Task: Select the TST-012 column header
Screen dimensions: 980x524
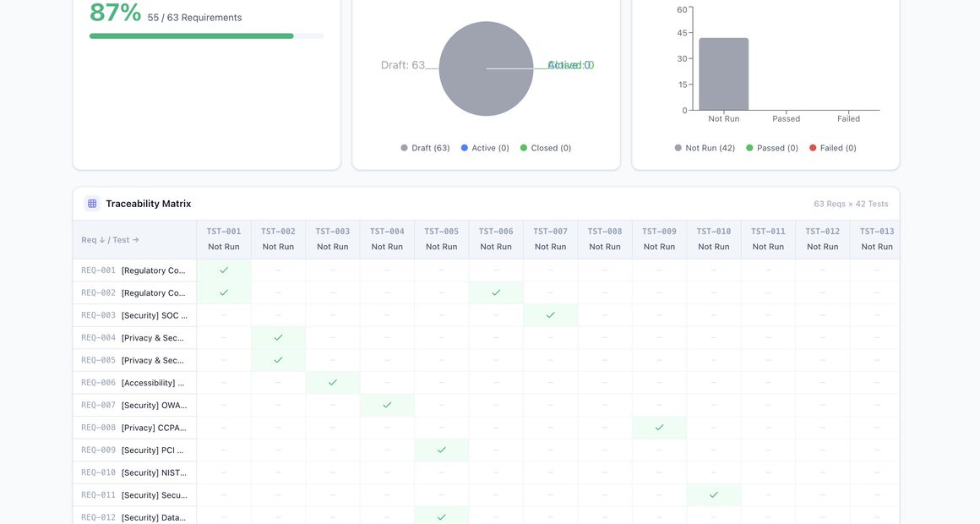Action: [822, 239]
